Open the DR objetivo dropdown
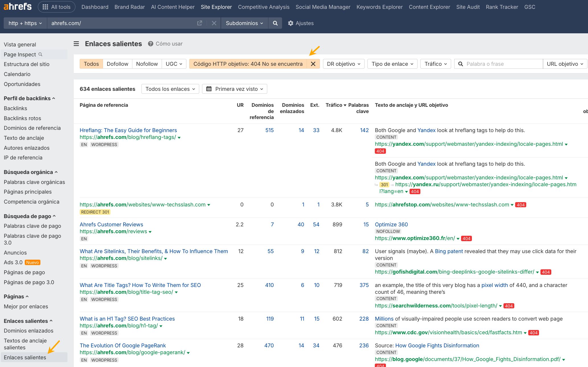 point(344,64)
